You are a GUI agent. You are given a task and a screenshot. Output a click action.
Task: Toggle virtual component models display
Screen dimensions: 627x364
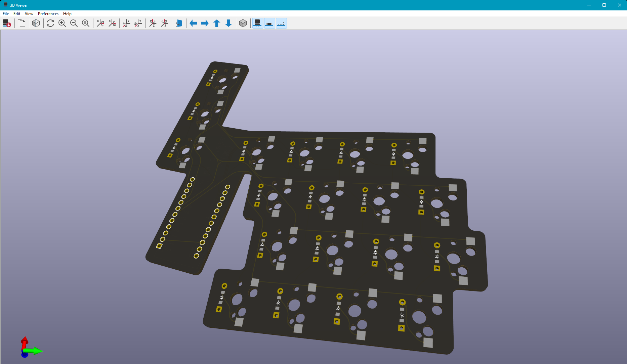pyautogui.click(x=281, y=23)
